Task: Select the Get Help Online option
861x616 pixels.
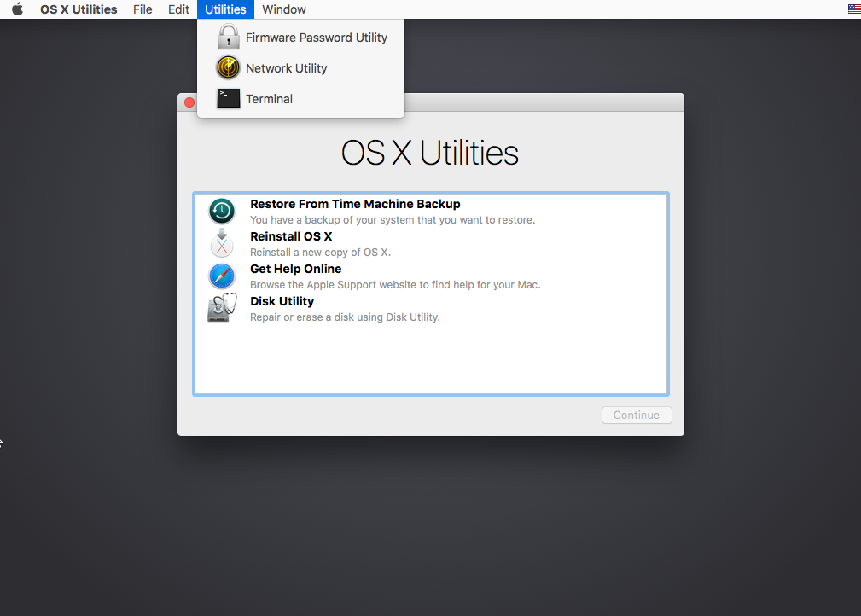Action: 430,276
